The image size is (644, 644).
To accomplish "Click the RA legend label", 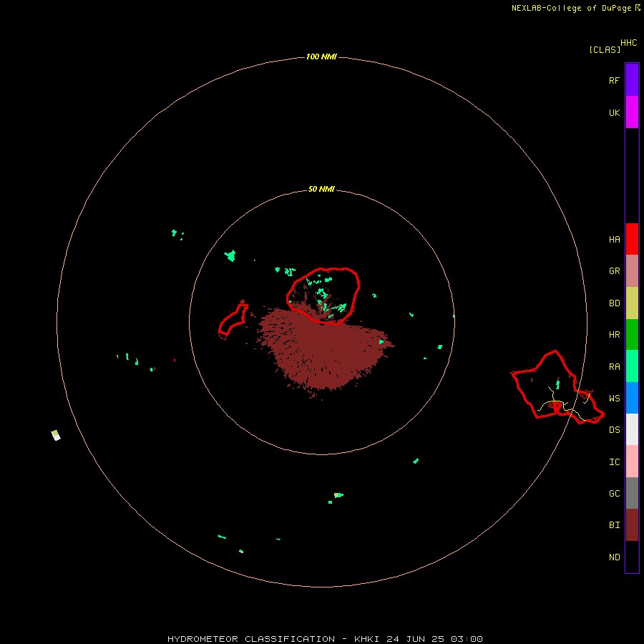I will point(614,367).
